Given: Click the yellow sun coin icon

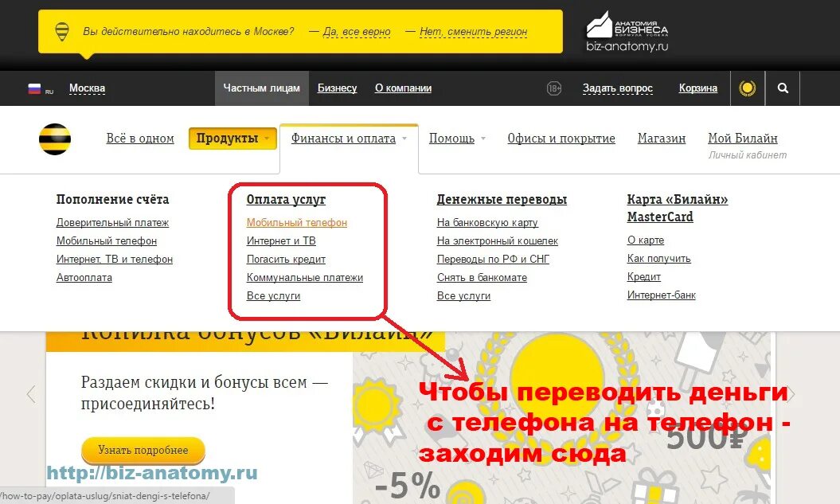Looking at the screenshot, I should [747, 88].
